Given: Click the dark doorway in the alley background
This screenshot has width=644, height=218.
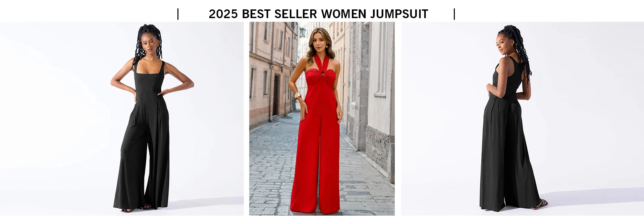Looking at the screenshot, I should 276,95.
